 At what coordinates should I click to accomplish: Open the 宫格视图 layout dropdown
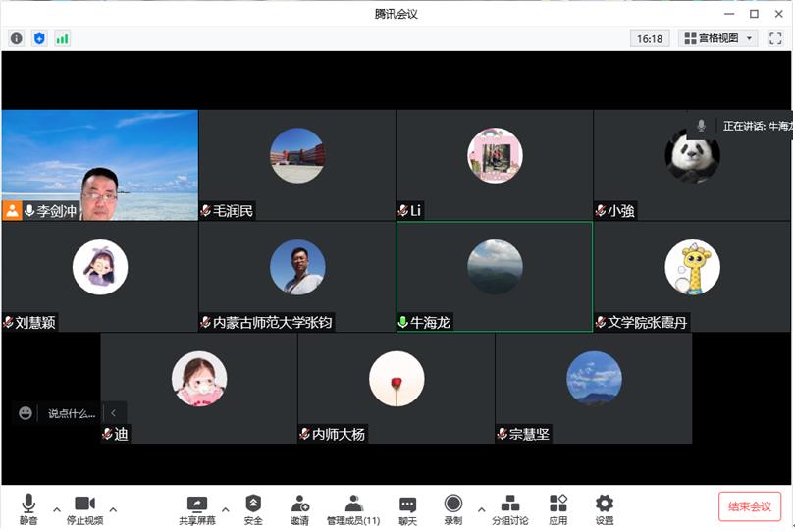(x=719, y=38)
